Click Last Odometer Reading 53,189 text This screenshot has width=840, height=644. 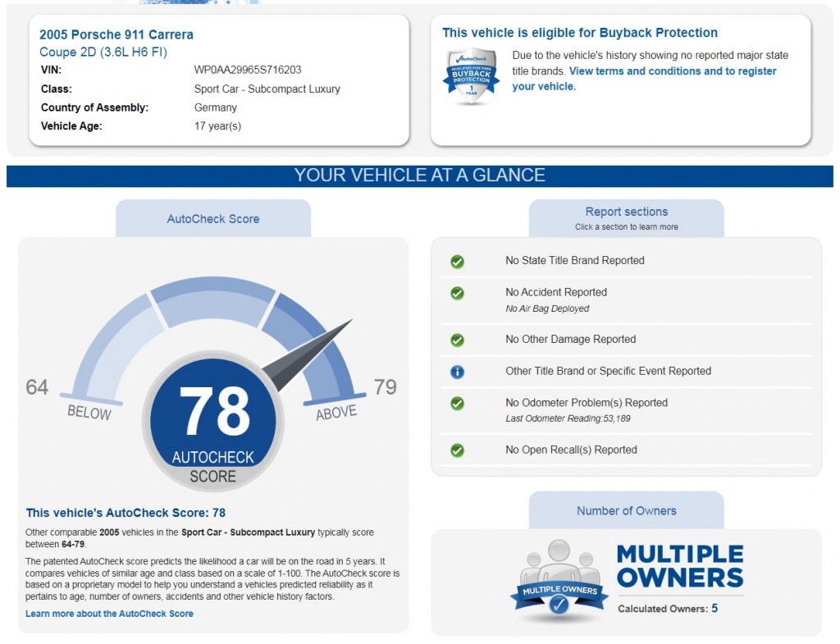[568, 418]
